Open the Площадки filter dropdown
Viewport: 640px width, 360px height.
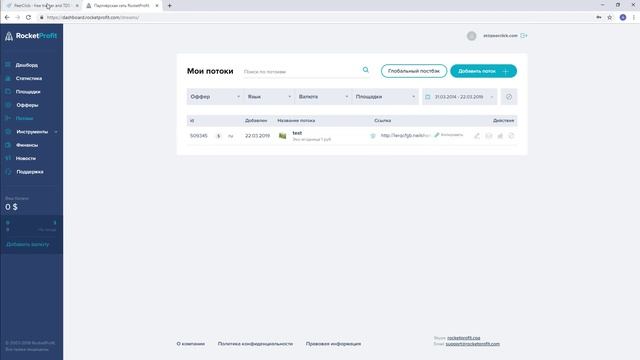(x=385, y=97)
